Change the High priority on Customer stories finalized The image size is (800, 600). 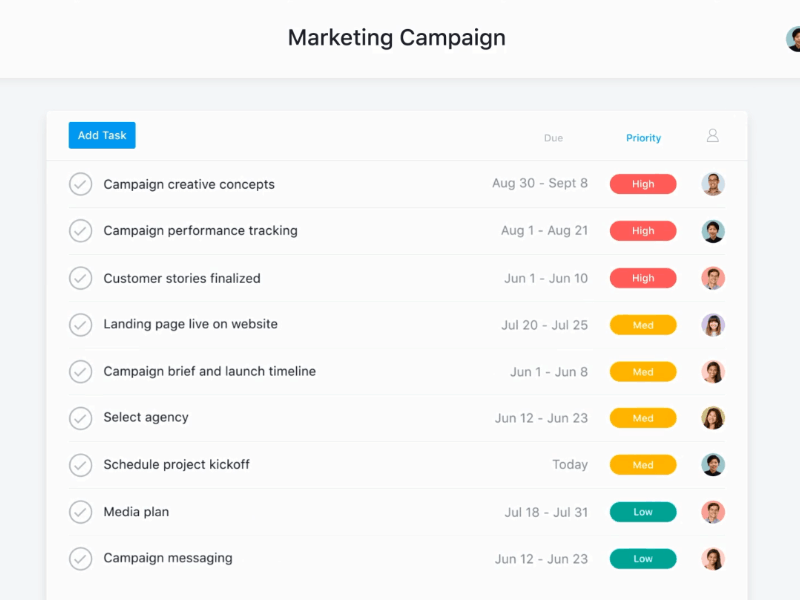pyautogui.click(x=643, y=278)
